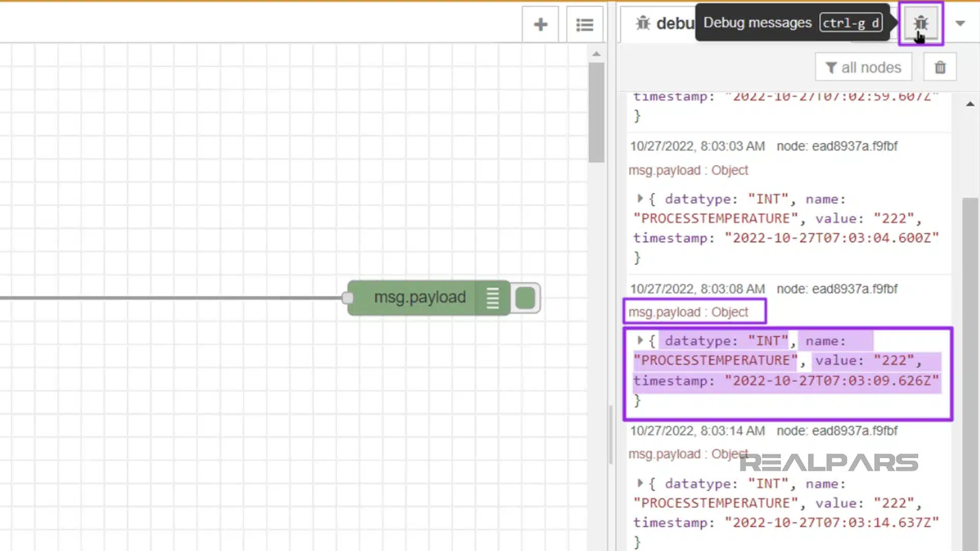Click the canvas vertical scrollbar thumb
The height and width of the screenshot is (551, 980).
click(x=596, y=112)
